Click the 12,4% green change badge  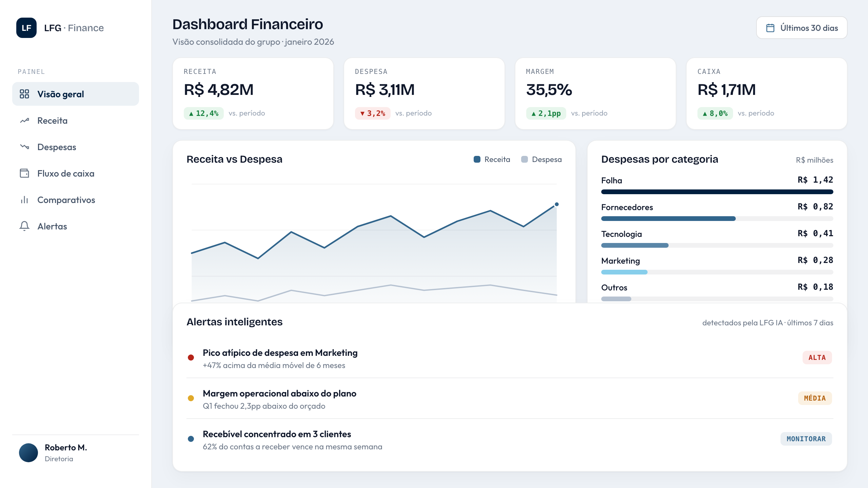[204, 113]
